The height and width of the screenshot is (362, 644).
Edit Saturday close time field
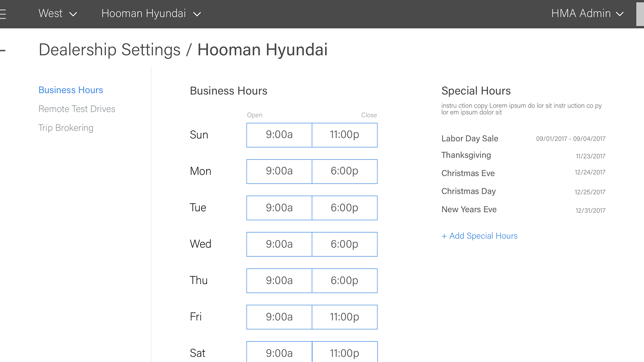coord(345,352)
